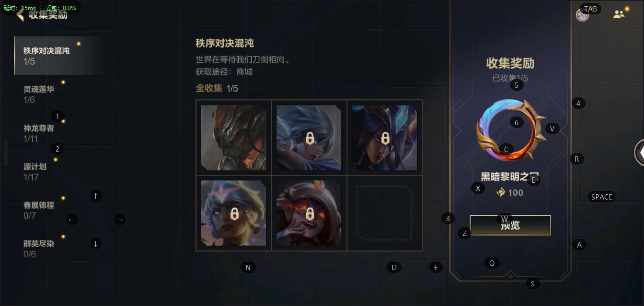The height and width of the screenshot is (306, 644).
Task: Select the locked hooded red-eyed skin thumbnail
Action: point(309,213)
